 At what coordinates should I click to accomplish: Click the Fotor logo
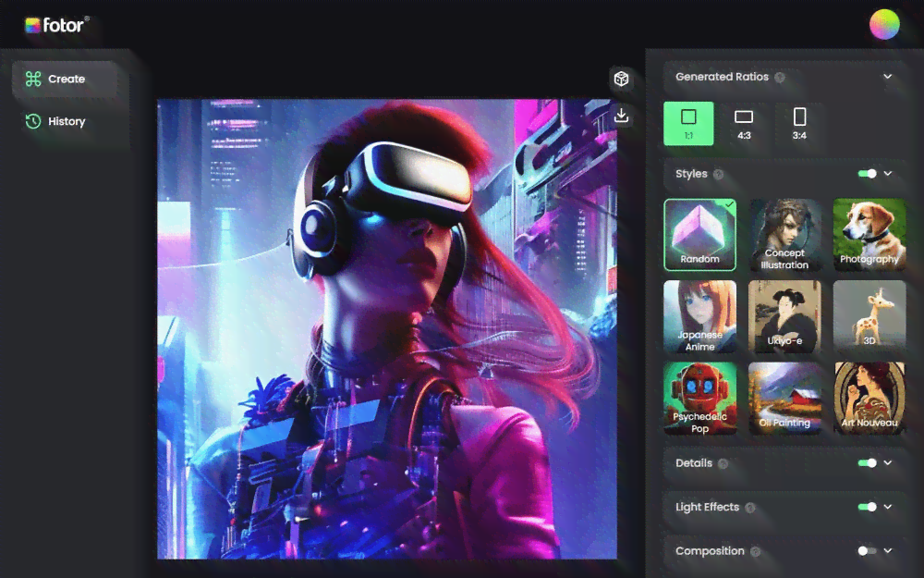pos(56,25)
